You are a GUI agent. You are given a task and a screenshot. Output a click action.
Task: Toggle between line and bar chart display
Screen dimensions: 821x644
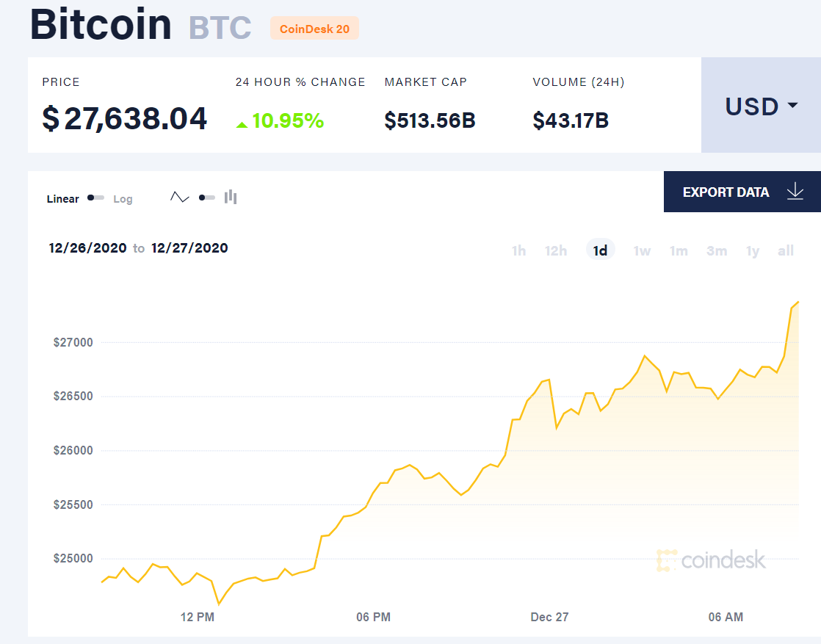tap(206, 197)
